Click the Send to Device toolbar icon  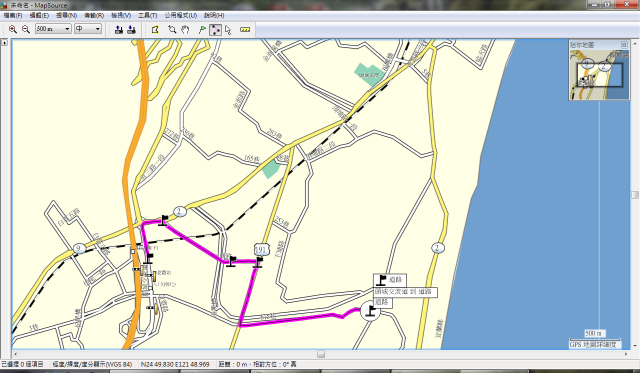(119, 29)
